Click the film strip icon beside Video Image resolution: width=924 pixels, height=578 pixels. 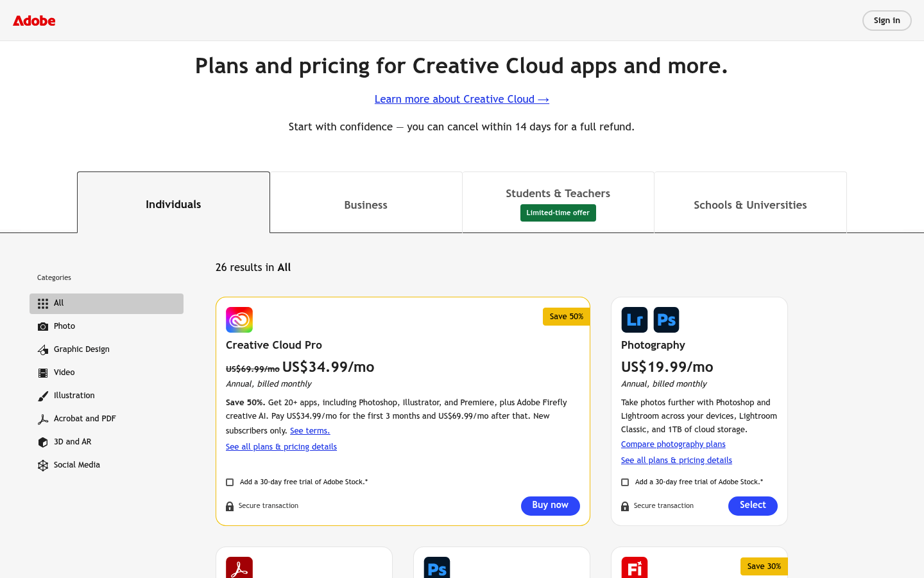point(43,373)
